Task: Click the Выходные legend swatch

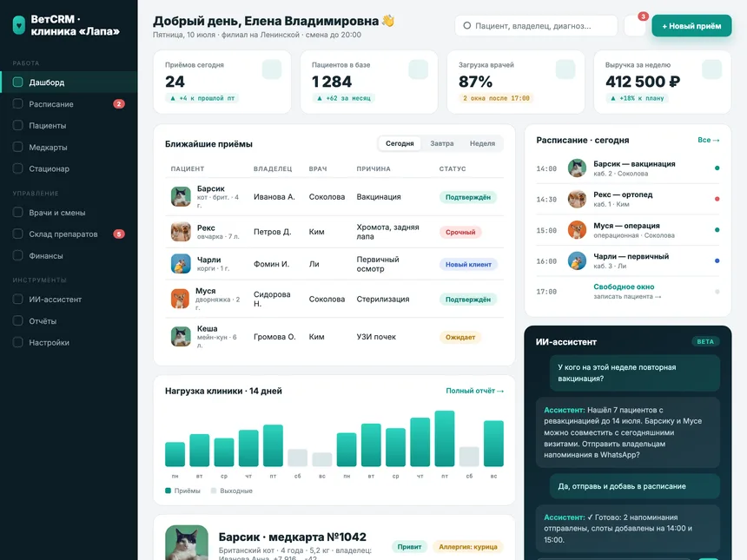Action: click(x=214, y=491)
